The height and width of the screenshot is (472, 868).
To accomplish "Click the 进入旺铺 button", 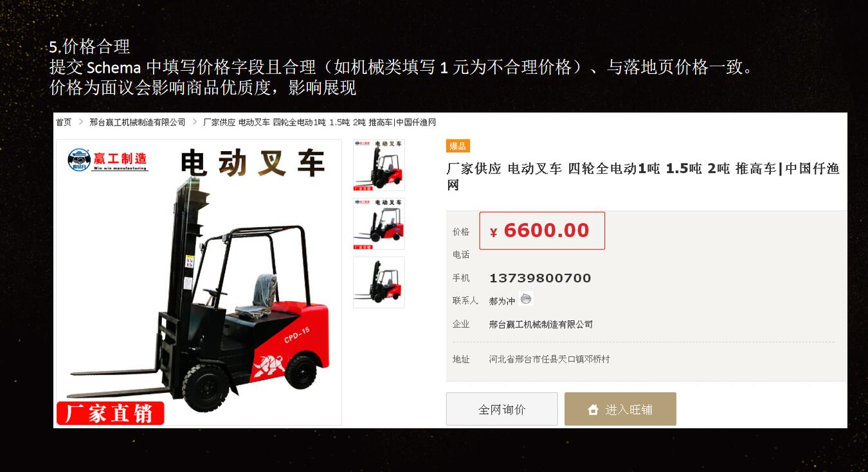I will click(x=620, y=409).
